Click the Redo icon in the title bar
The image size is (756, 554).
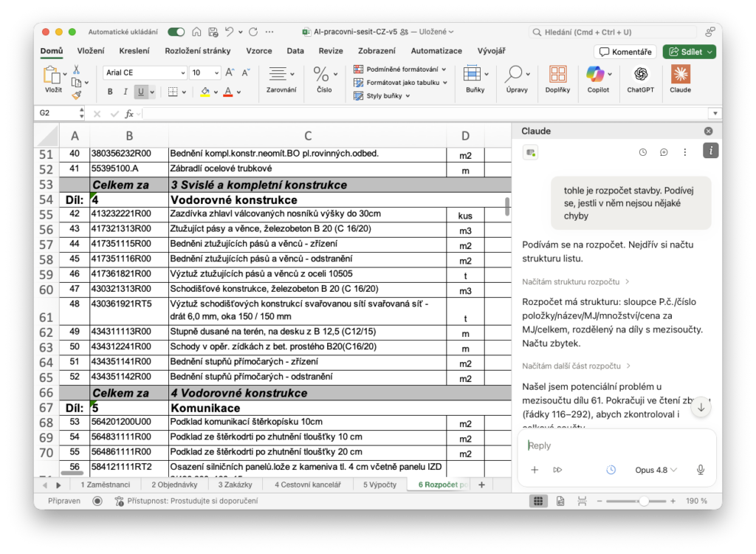[253, 32]
